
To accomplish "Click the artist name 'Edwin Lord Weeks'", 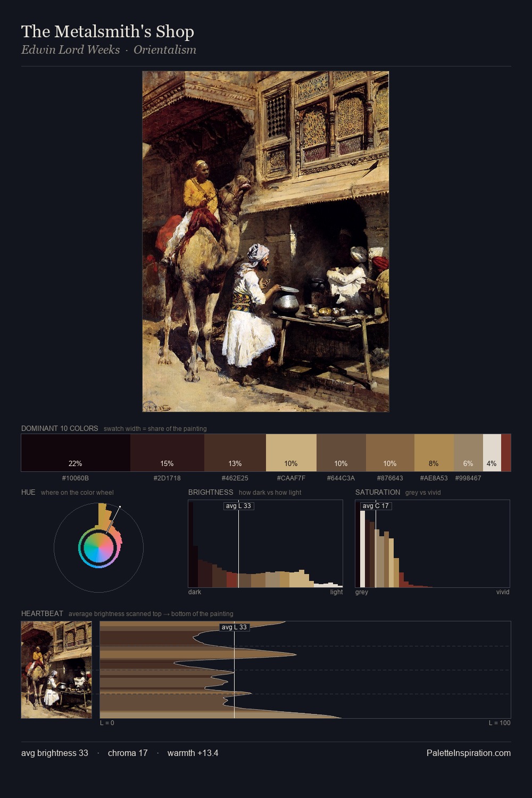I will [71, 50].
